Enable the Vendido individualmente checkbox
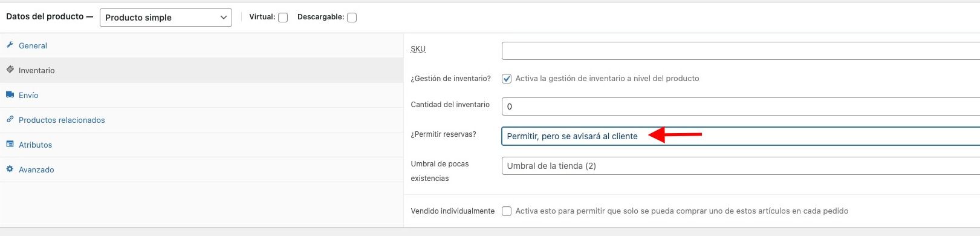The width and height of the screenshot is (980, 236). tap(507, 211)
